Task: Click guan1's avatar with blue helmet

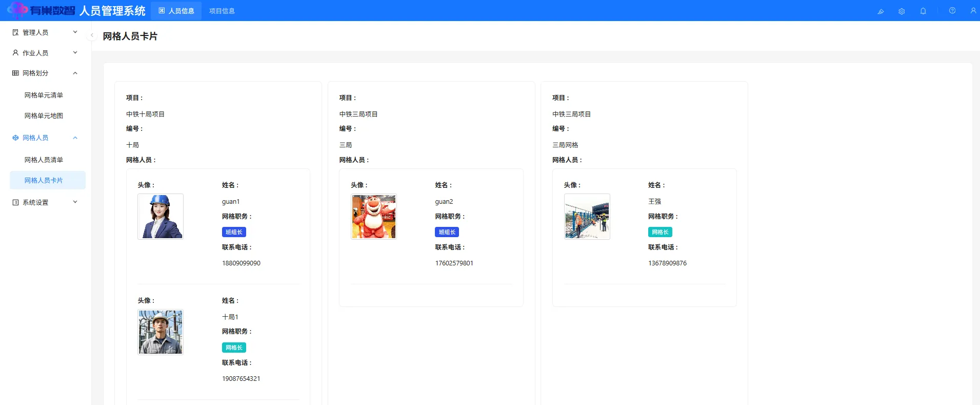Action: (x=161, y=216)
